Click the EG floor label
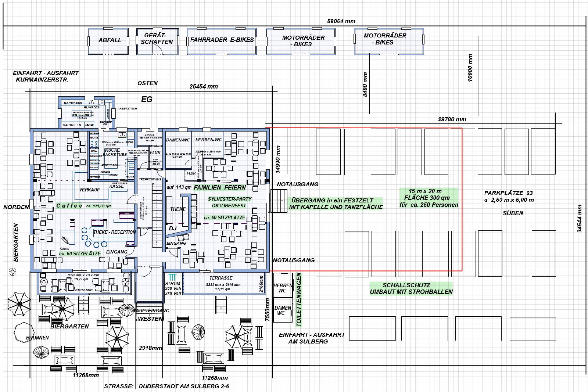The image size is (588, 392). tap(147, 99)
